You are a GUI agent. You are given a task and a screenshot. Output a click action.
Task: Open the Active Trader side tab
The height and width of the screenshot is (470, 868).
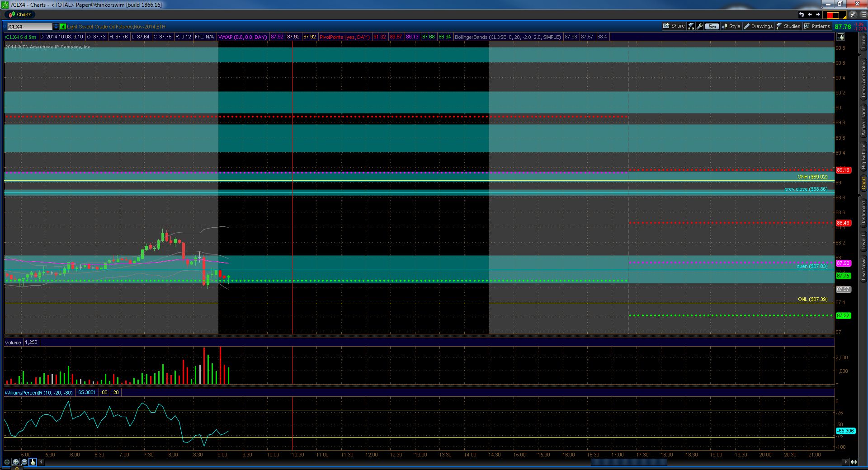tap(863, 120)
